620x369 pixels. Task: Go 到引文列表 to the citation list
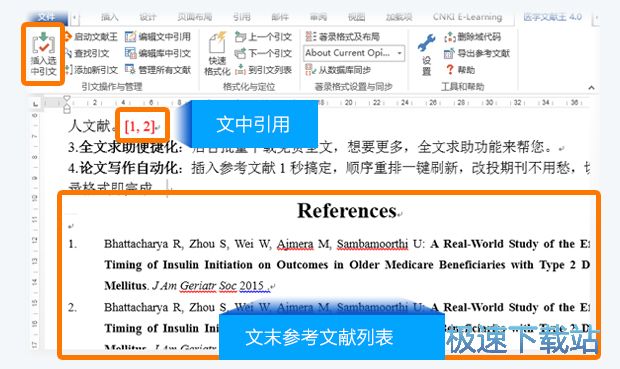pyautogui.click(x=263, y=70)
